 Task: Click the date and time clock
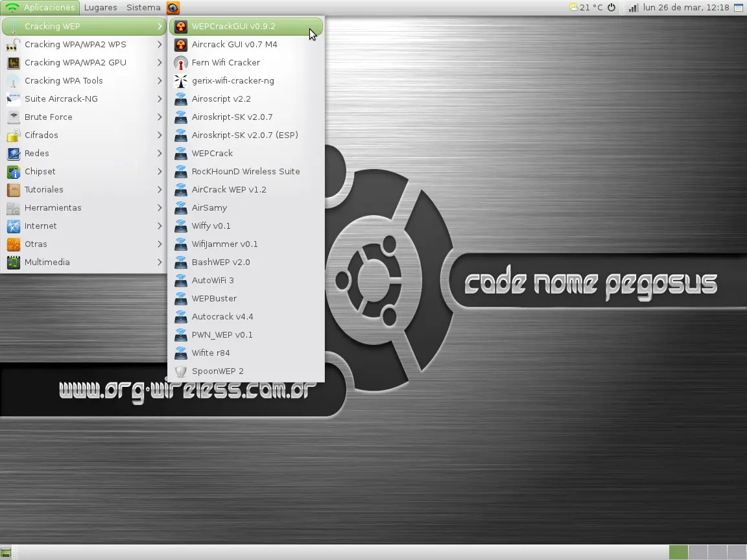(686, 8)
